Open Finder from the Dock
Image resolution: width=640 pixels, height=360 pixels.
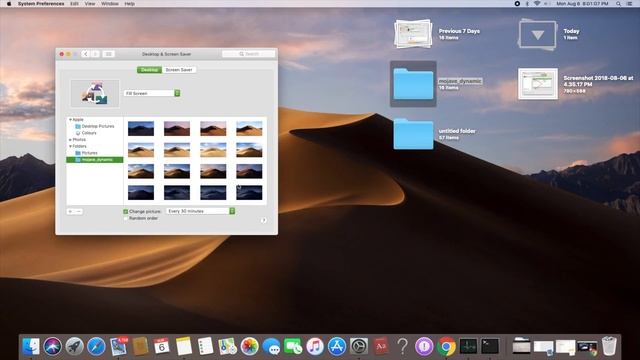[x=31, y=346]
